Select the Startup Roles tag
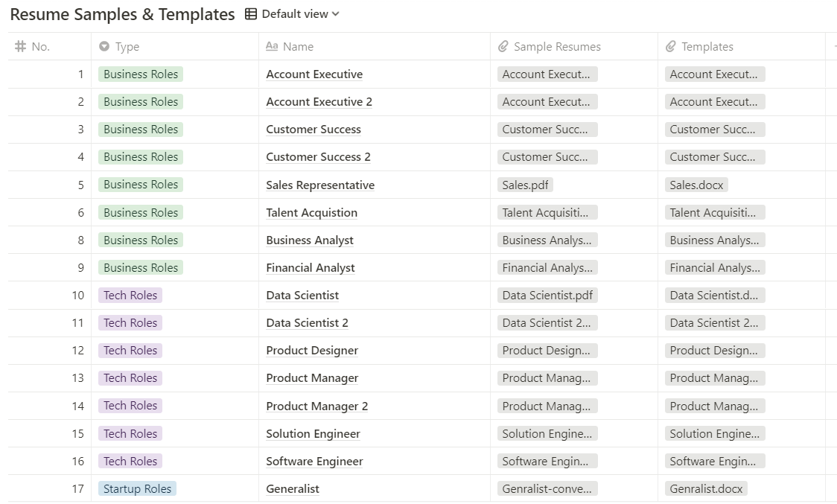This screenshot has width=837, height=504. pyautogui.click(x=137, y=488)
